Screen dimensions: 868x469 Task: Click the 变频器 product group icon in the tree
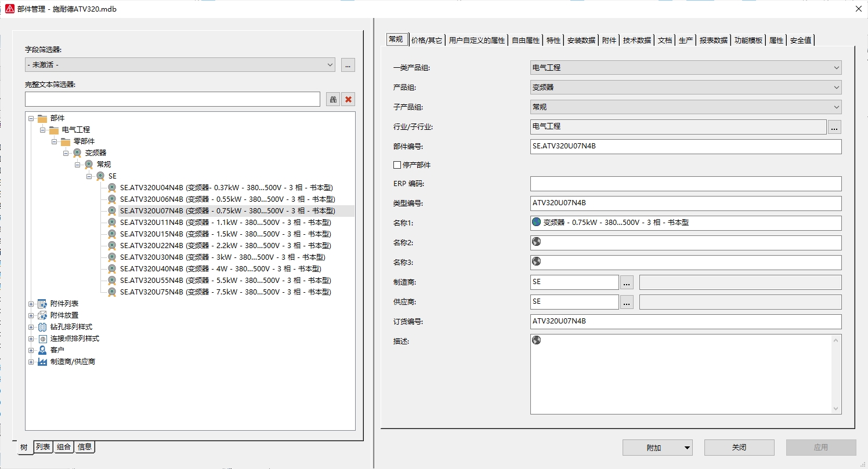[77, 153]
